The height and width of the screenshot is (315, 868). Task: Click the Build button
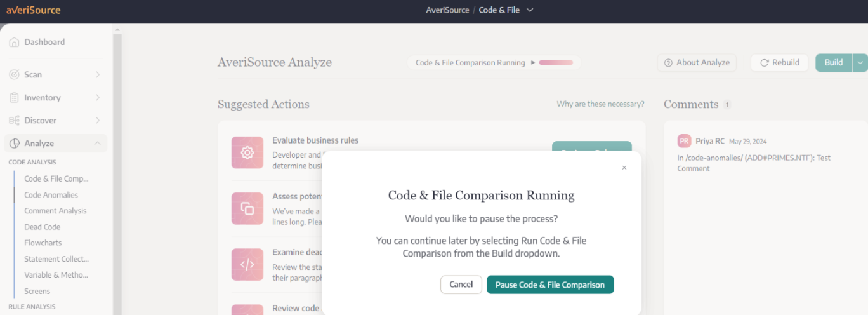click(834, 63)
